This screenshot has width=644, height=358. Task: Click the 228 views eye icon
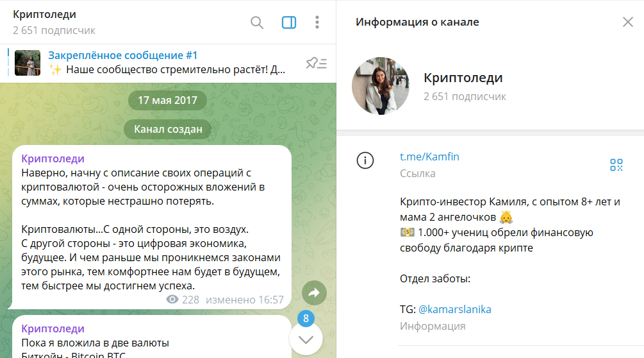(172, 300)
